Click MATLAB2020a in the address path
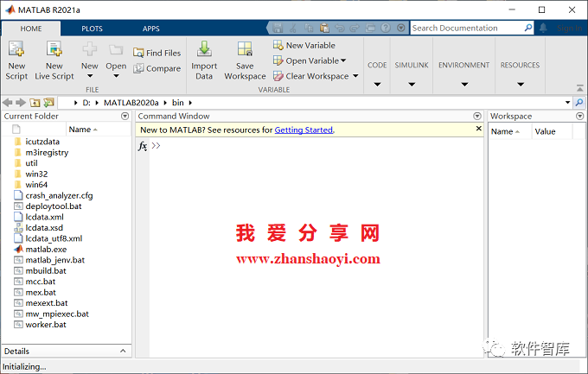 tap(131, 103)
